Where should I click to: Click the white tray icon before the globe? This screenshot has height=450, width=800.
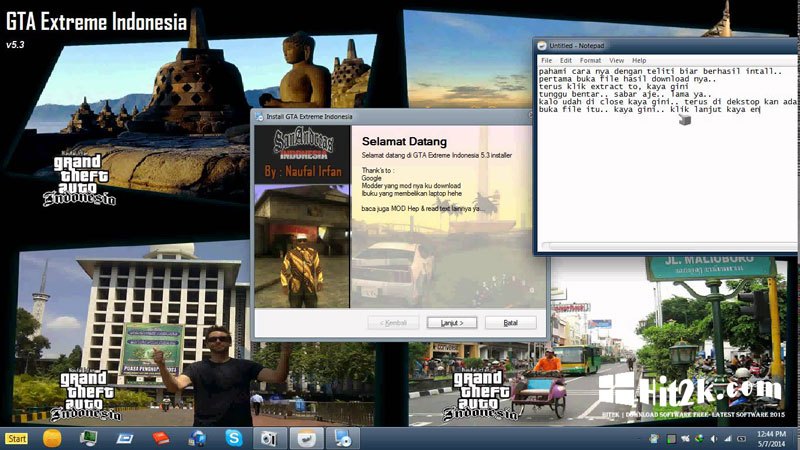pos(685,439)
